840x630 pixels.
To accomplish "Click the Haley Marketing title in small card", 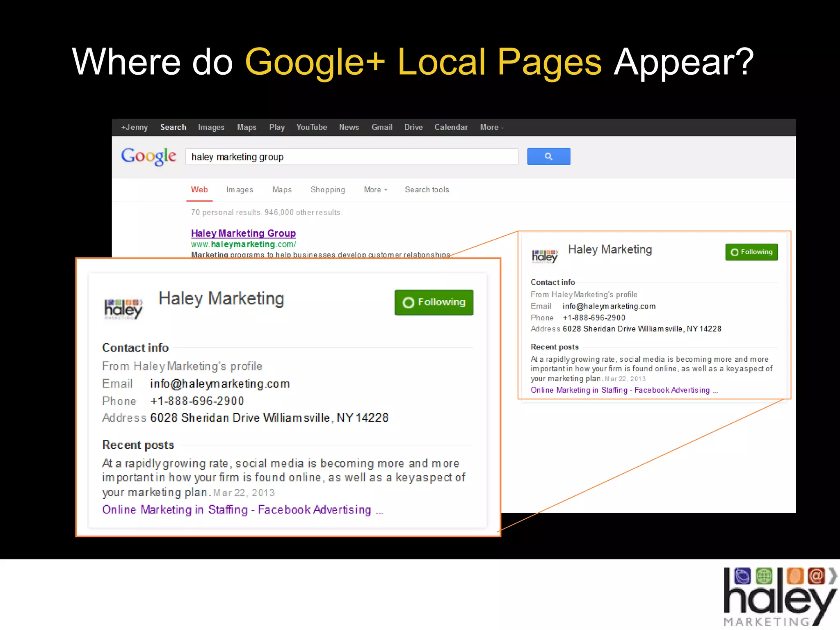I will (610, 249).
